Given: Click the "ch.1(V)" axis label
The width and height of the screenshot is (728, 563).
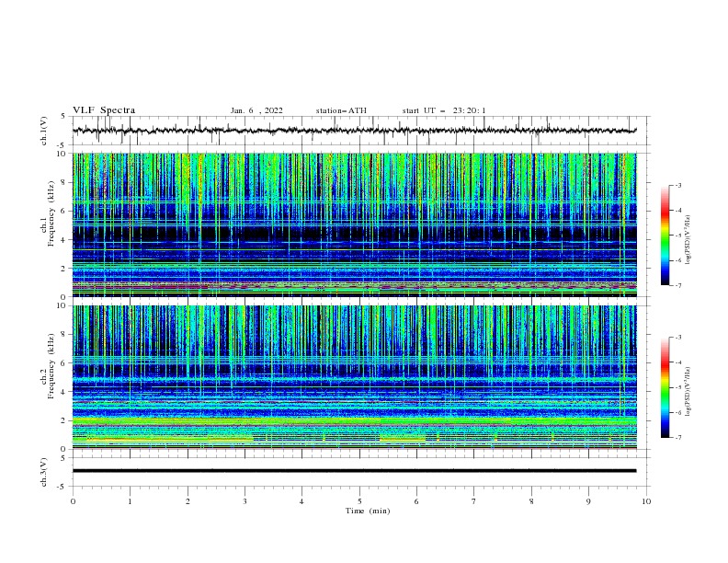Looking at the screenshot, I should pyautogui.click(x=44, y=131).
